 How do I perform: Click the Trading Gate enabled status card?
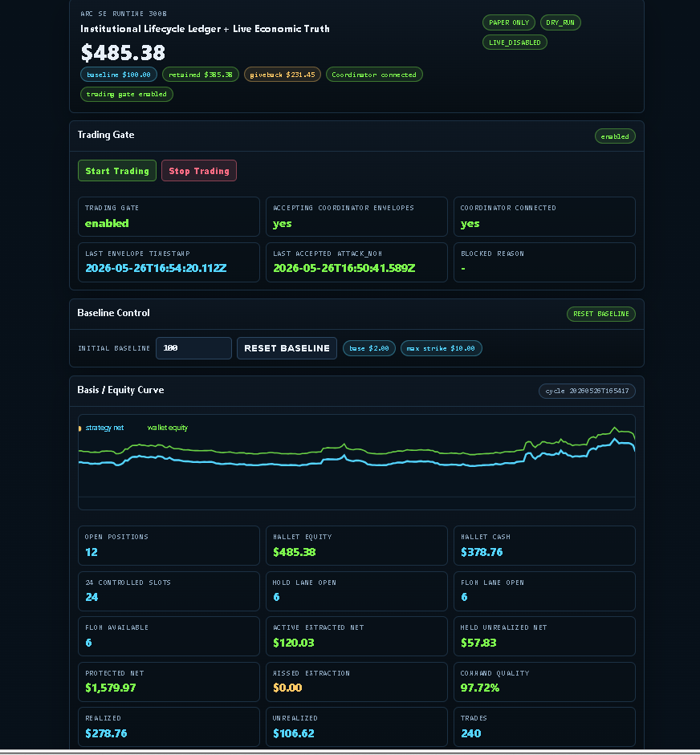point(169,217)
